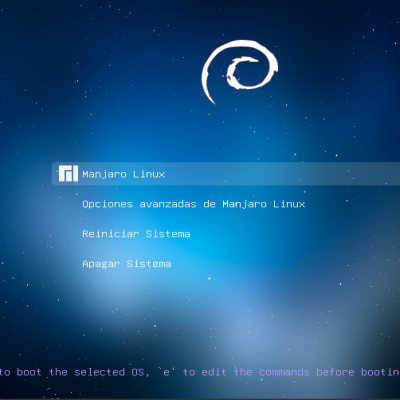The image size is (400, 400).
Task: Click the word 'Sistema' in Apagar Sistema
Action: click(x=149, y=264)
